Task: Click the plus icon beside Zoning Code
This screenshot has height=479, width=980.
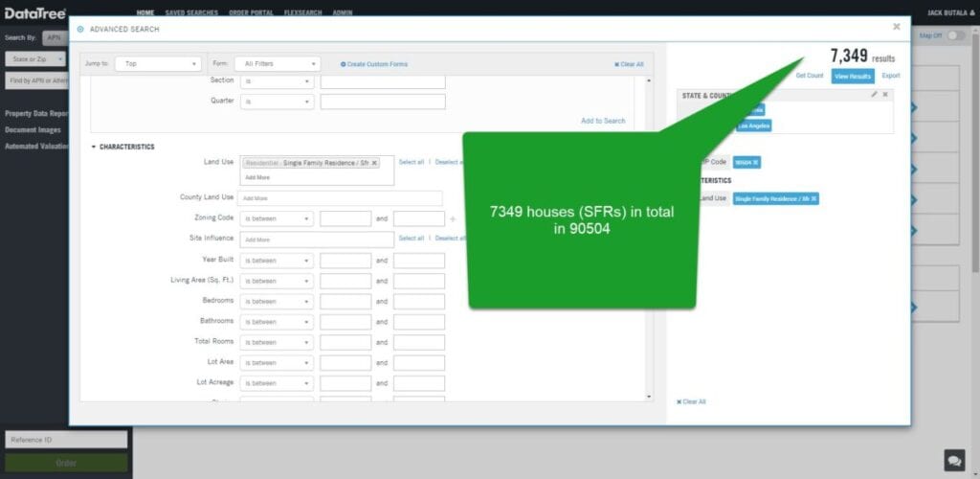Action: click(x=453, y=219)
